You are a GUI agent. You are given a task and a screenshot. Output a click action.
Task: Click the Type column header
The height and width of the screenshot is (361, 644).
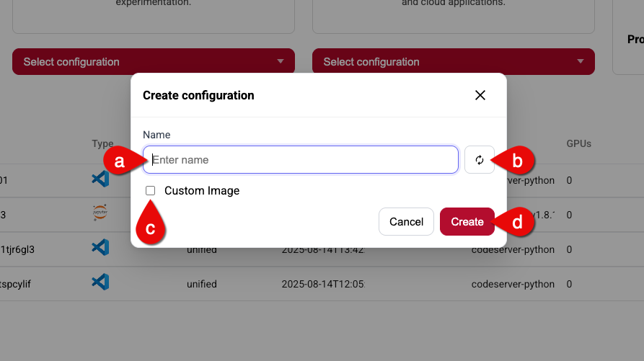coord(102,143)
